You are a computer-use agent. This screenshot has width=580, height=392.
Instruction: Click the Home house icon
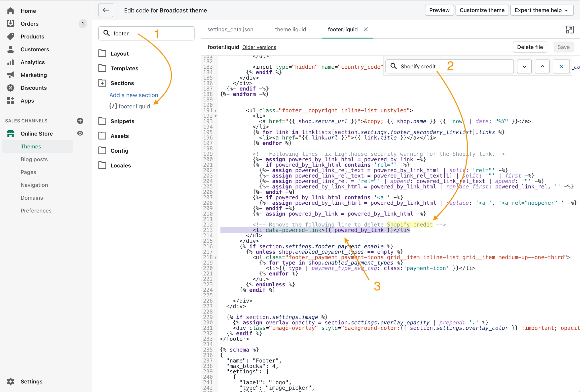coord(11,11)
